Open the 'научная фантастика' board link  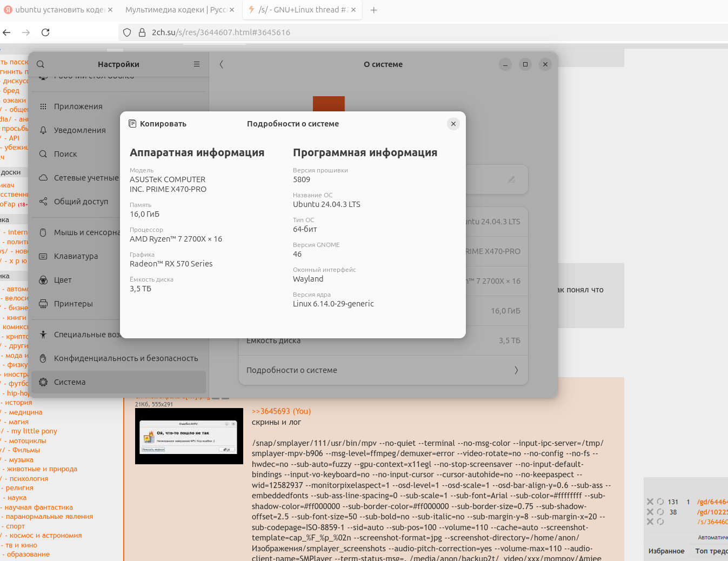tap(38, 507)
